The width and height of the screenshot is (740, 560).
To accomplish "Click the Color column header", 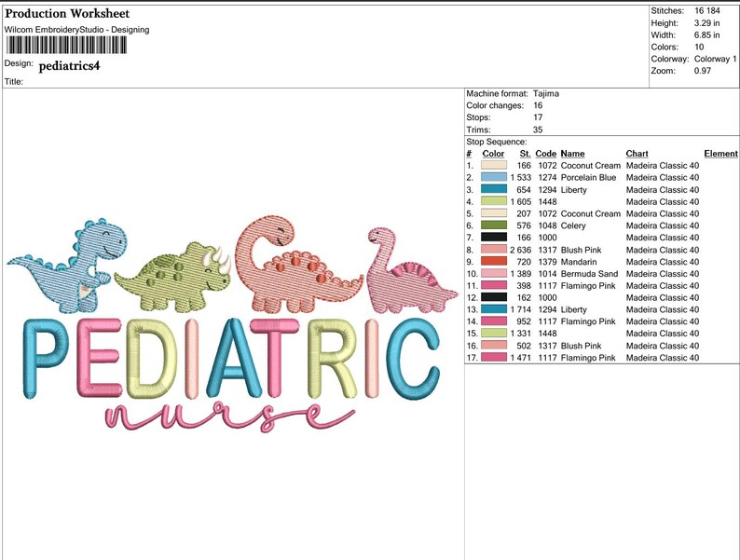I will tap(493, 154).
